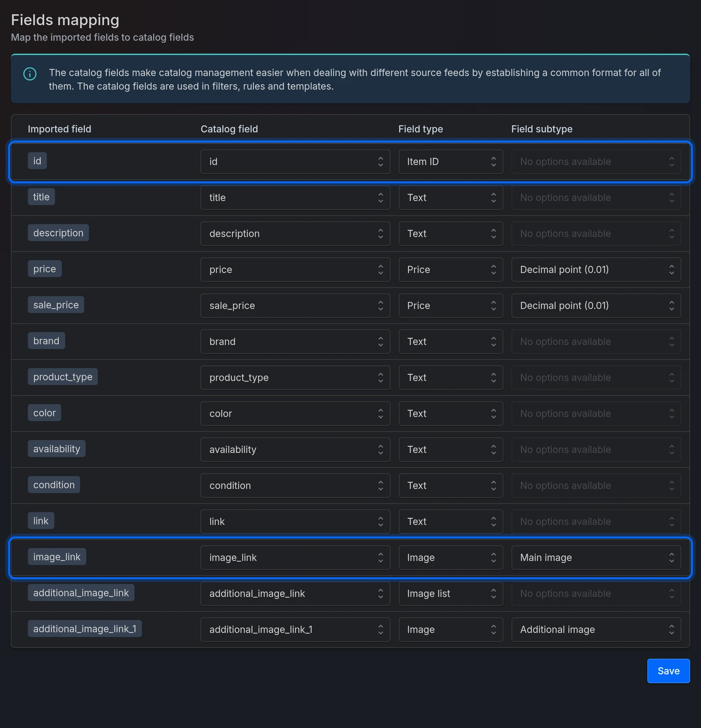Open Field type dropdown in color row
701x728 pixels.
pyautogui.click(x=451, y=413)
